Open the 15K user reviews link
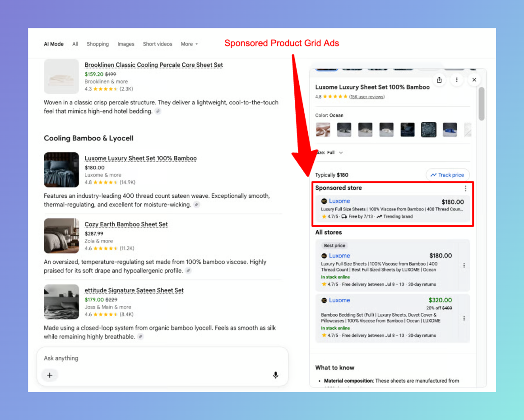The width and height of the screenshot is (524, 420). tap(367, 97)
